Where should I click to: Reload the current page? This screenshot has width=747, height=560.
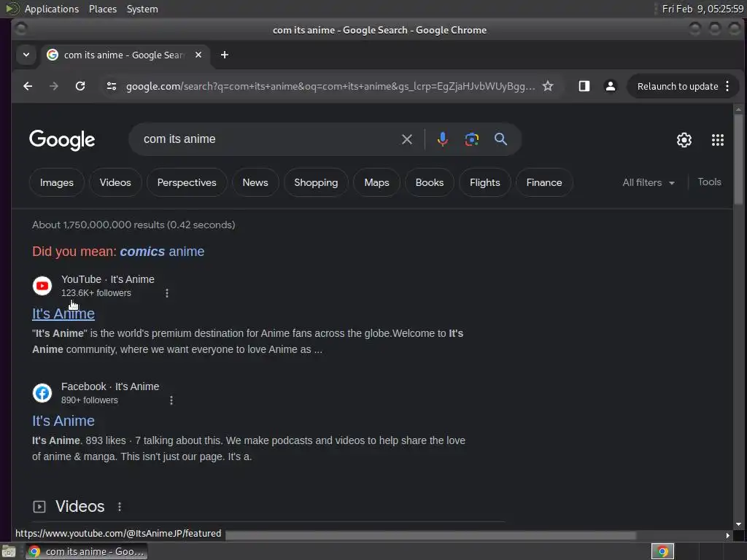click(80, 86)
